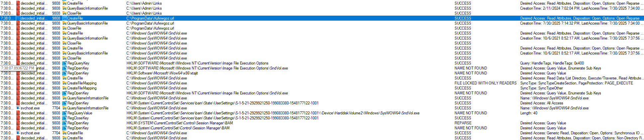Click the file icon on the FILE LOCKED CreateFileMapping row

(64, 83)
